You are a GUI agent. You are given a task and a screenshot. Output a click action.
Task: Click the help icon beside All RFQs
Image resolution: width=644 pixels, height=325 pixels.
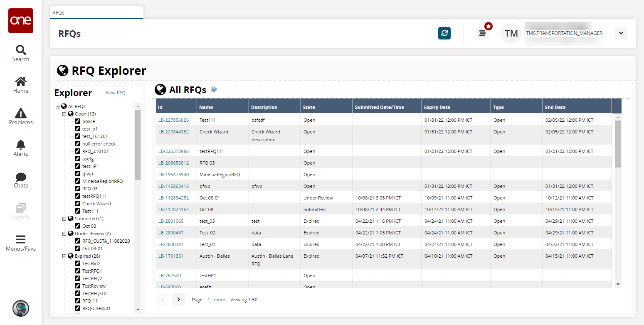(214, 89)
